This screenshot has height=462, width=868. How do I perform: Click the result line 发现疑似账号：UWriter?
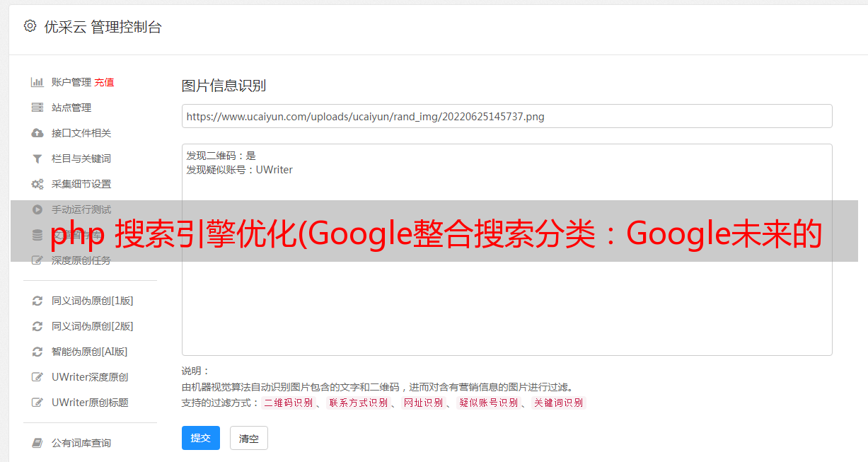[x=240, y=170]
